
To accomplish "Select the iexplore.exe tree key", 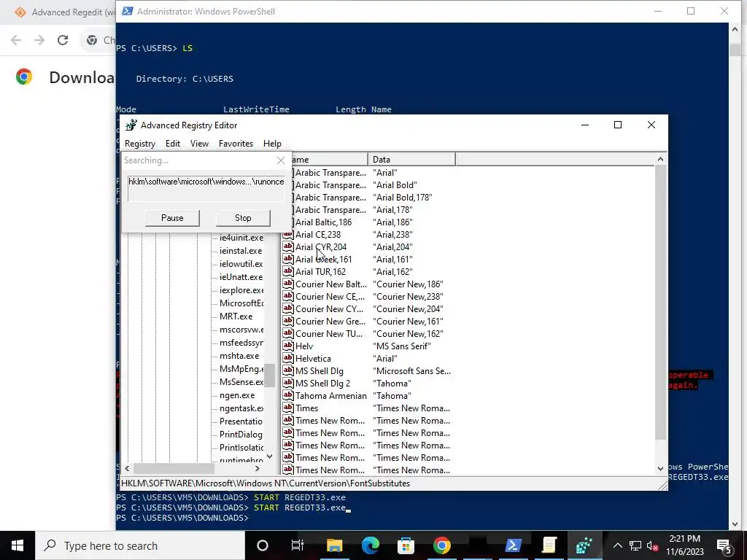I will pos(241,290).
